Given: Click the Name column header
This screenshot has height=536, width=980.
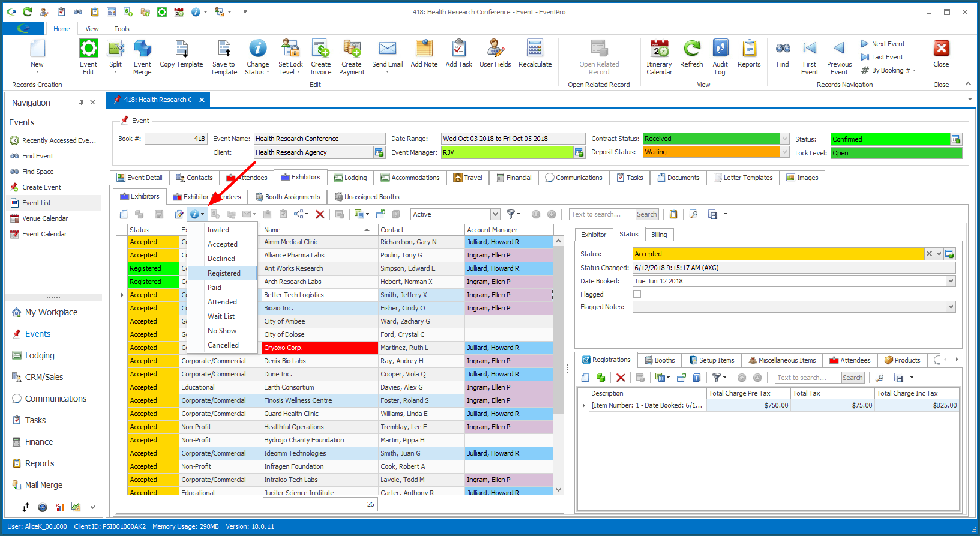Looking at the screenshot, I should [320, 230].
